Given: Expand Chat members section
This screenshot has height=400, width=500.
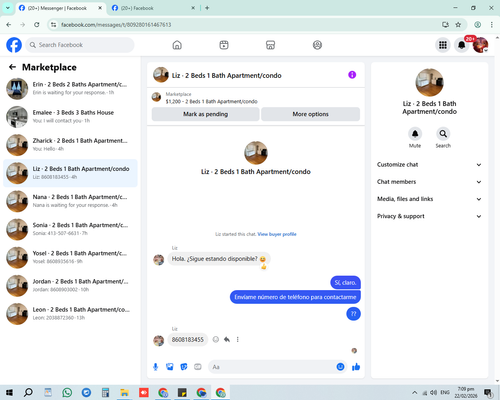Looking at the screenshot, I should pyautogui.click(x=429, y=182).
